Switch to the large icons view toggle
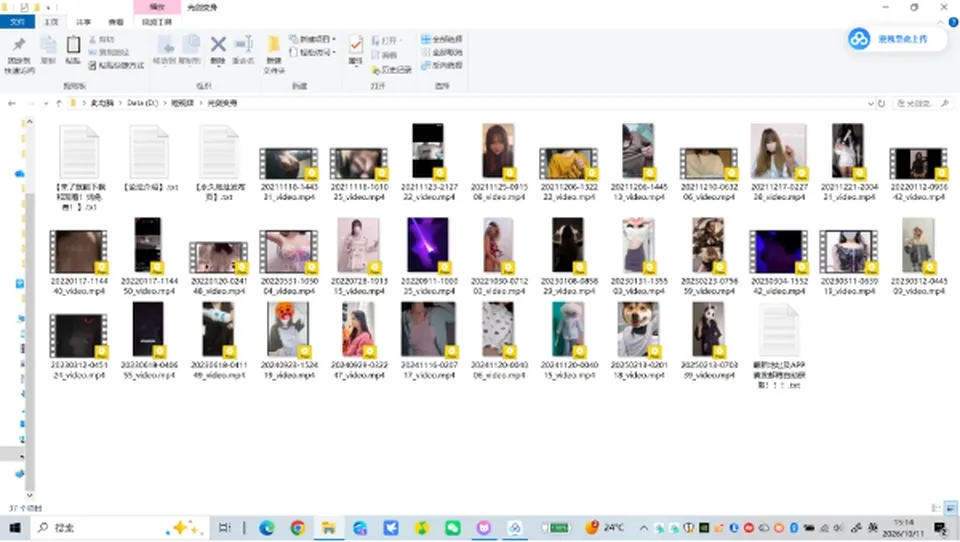 950,508
